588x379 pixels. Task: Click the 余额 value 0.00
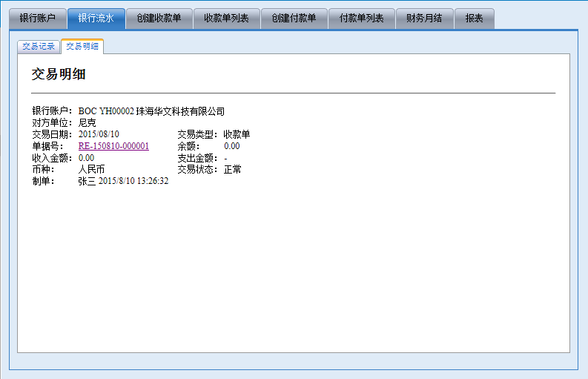click(x=232, y=146)
